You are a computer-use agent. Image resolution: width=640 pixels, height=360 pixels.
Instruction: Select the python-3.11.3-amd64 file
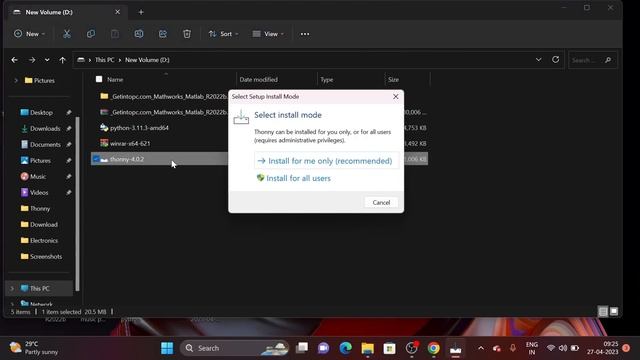pyautogui.click(x=139, y=128)
